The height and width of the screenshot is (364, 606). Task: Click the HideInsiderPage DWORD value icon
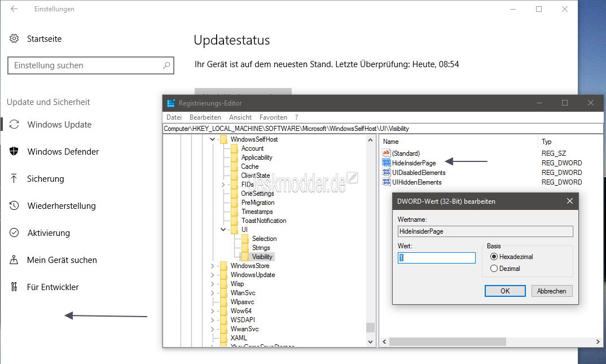pyautogui.click(x=386, y=163)
